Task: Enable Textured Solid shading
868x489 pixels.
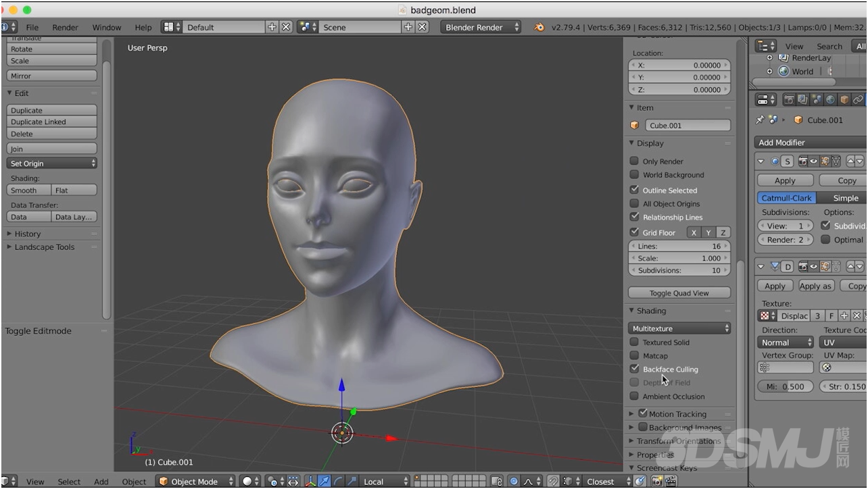Action: (634, 342)
